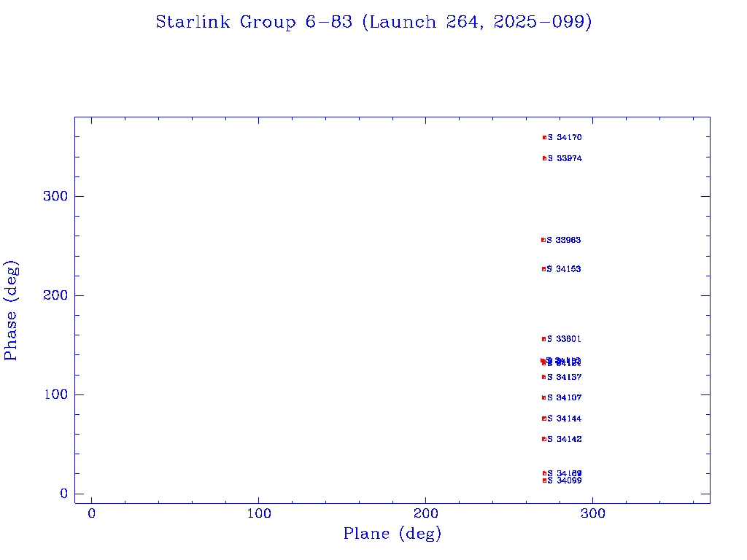Click the "S 33601" data label

(564, 339)
